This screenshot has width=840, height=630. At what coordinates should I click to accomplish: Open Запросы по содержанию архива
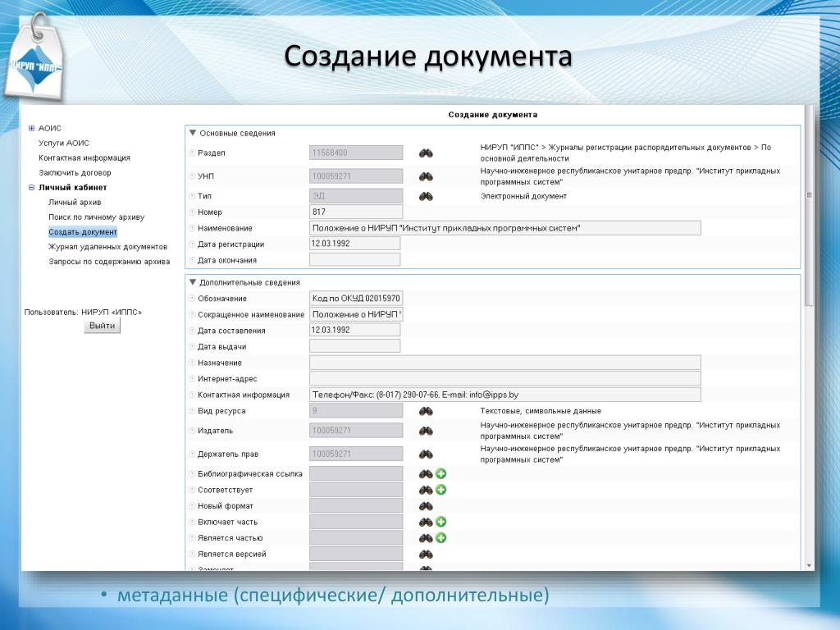pyautogui.click(x=109, y=262)
